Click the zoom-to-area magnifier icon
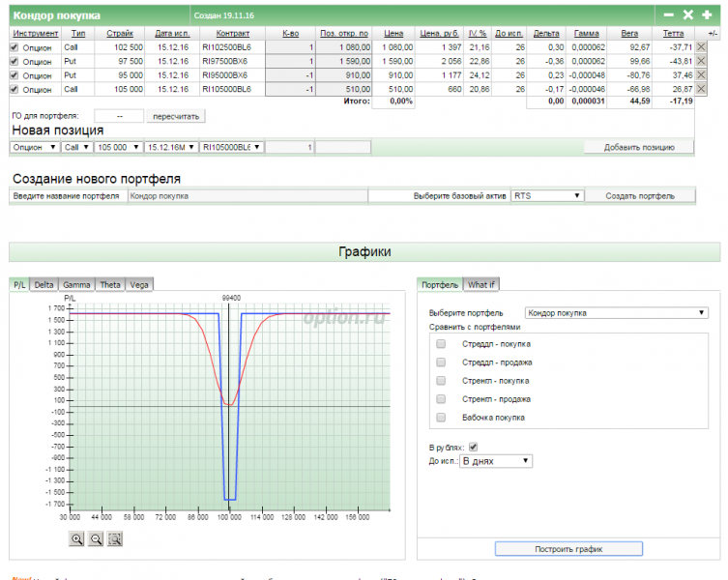Viewport: 728px width, 580px height. pyautogui.click(x=115, y=539)
